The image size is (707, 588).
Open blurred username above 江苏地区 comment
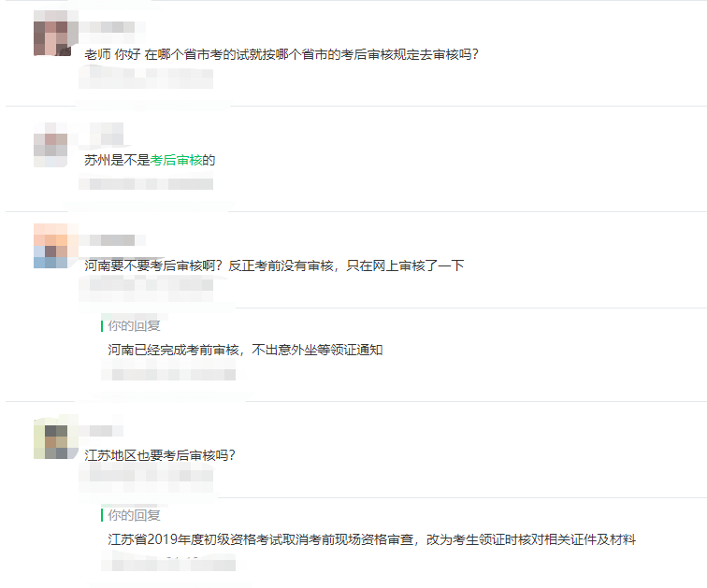[101, 430]
